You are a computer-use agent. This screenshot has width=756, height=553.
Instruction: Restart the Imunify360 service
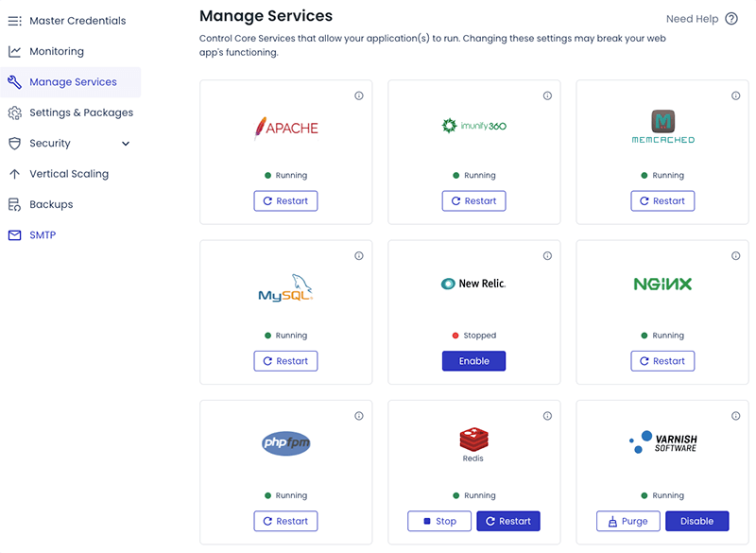point(474,201)
